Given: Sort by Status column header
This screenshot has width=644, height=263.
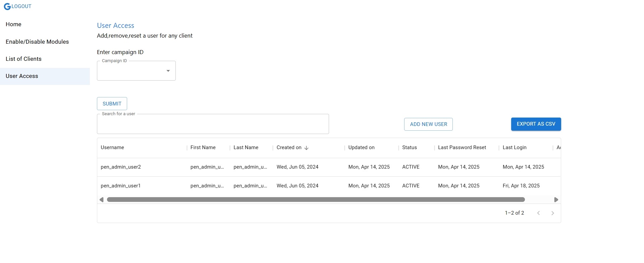Looking at the screenshot, I should [x=409, y=147].
